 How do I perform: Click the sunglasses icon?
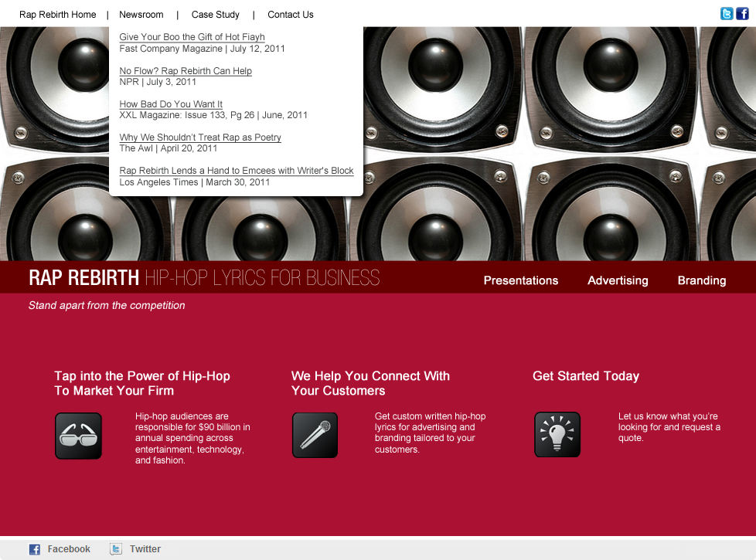(78, 436)
